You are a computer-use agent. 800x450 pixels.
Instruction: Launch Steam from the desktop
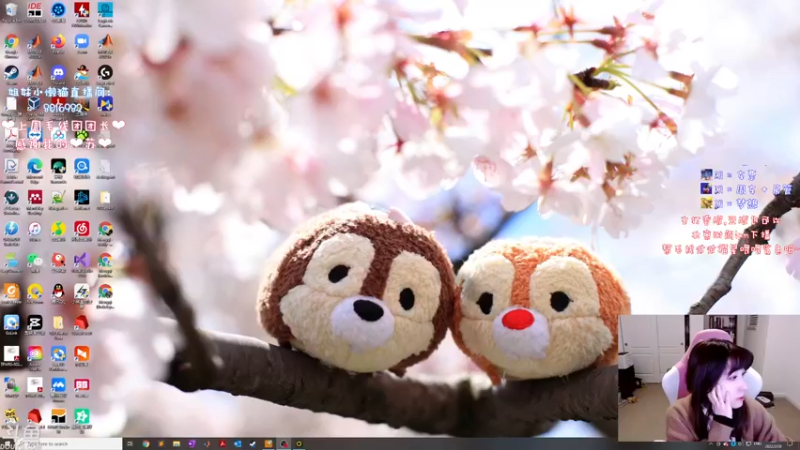11,72
